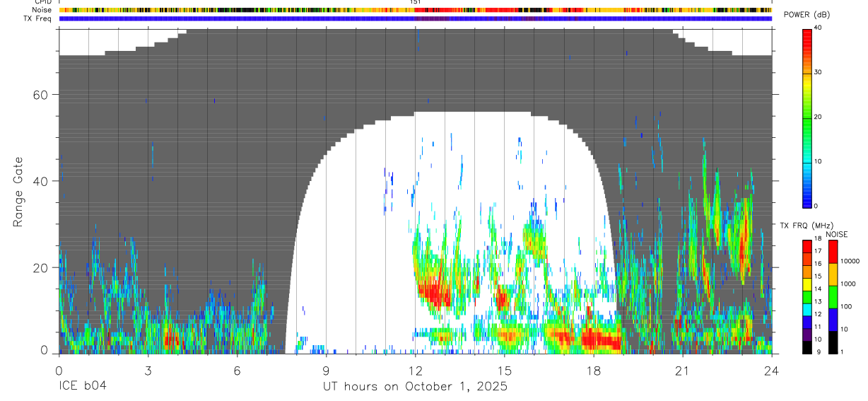Click the 18 hour tick on the UT axis
The image size is (868, 401).
[x=594, y=371]
